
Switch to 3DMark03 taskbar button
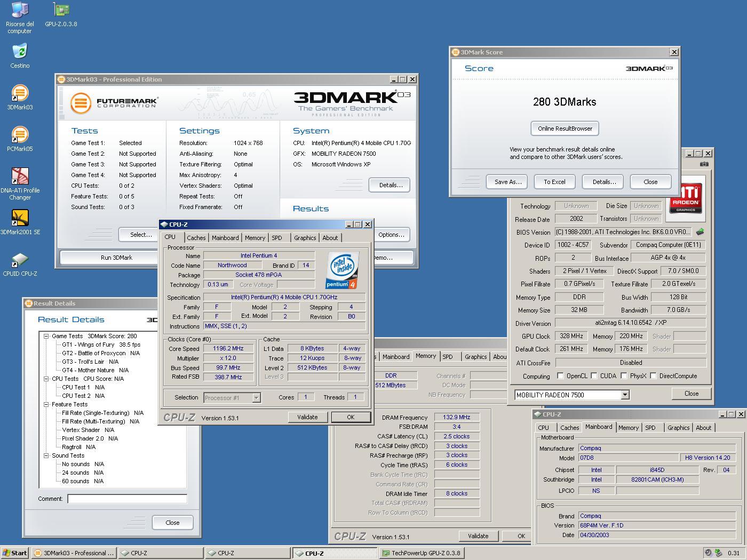(x=74, y=553)
